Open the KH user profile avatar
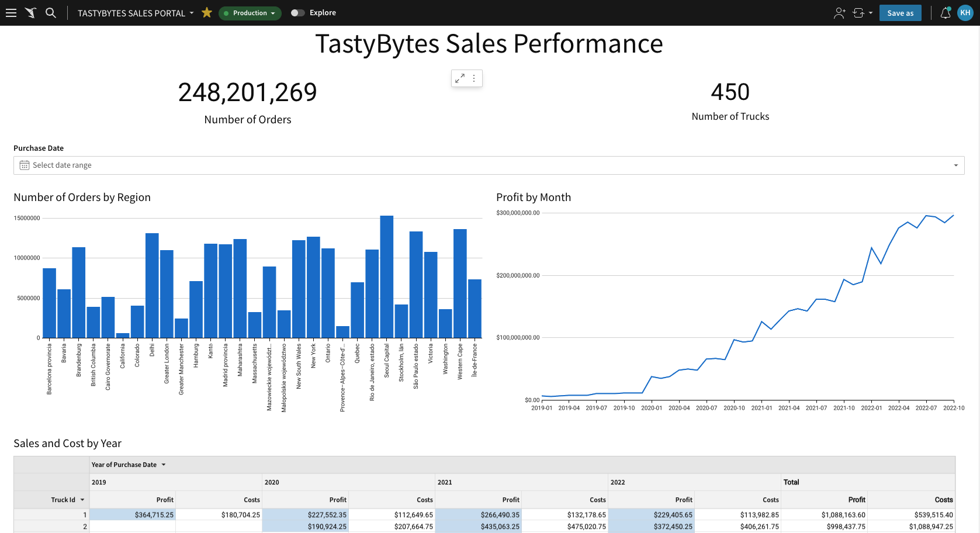 click(x=965, y=13)
